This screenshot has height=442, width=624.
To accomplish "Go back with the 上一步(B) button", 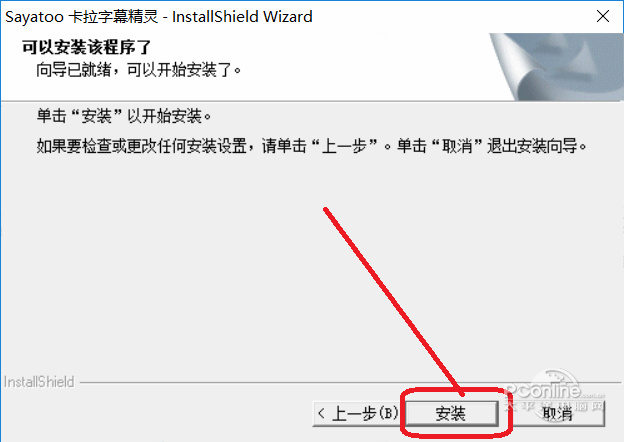I will 357,413.
